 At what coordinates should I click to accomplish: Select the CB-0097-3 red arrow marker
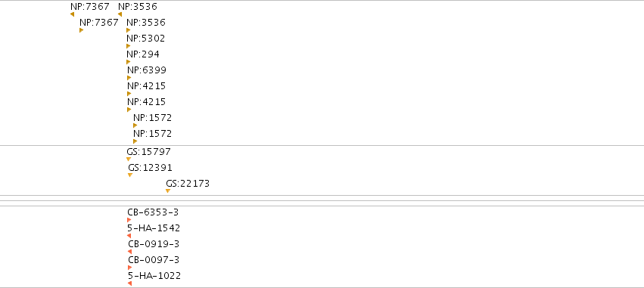coord(130,268)
